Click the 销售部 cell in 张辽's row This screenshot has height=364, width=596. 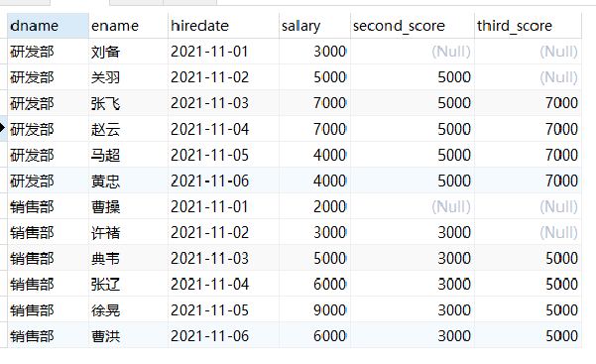48,284
